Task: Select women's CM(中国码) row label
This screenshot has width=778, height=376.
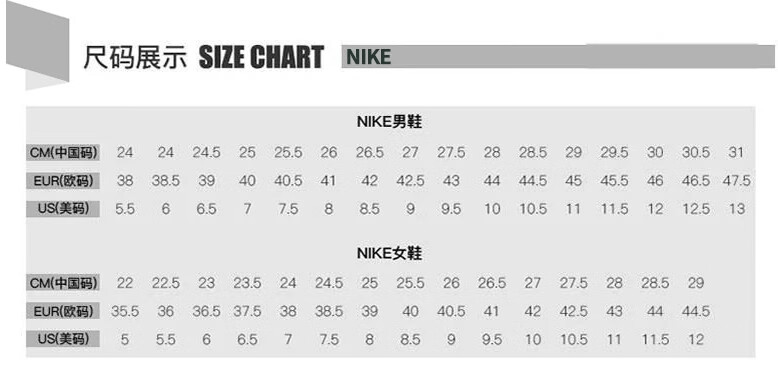Action: 63,283
